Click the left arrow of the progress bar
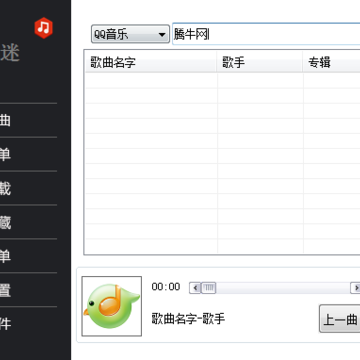This screenshot has height=360, width=360. [195, 288]
